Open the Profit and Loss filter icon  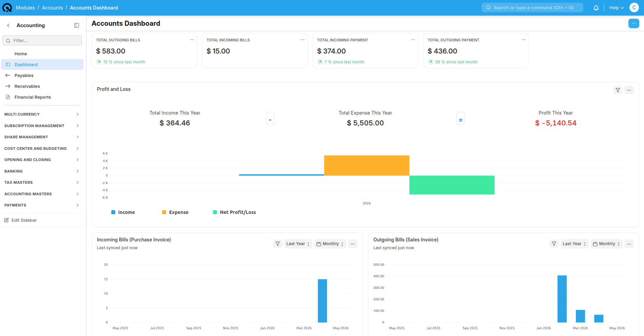618,90
